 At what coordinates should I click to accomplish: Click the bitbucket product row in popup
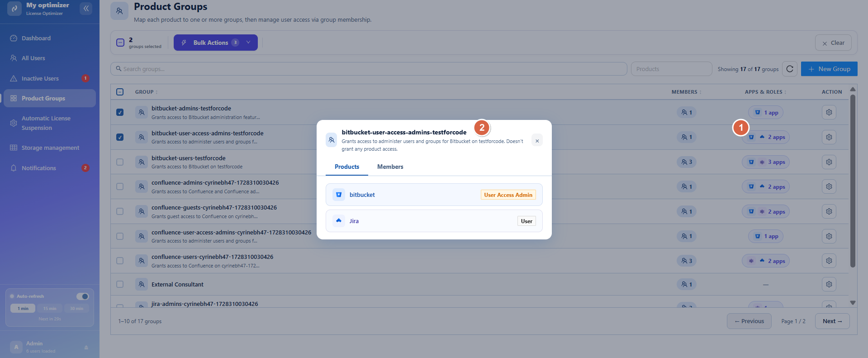pos(434,195)
